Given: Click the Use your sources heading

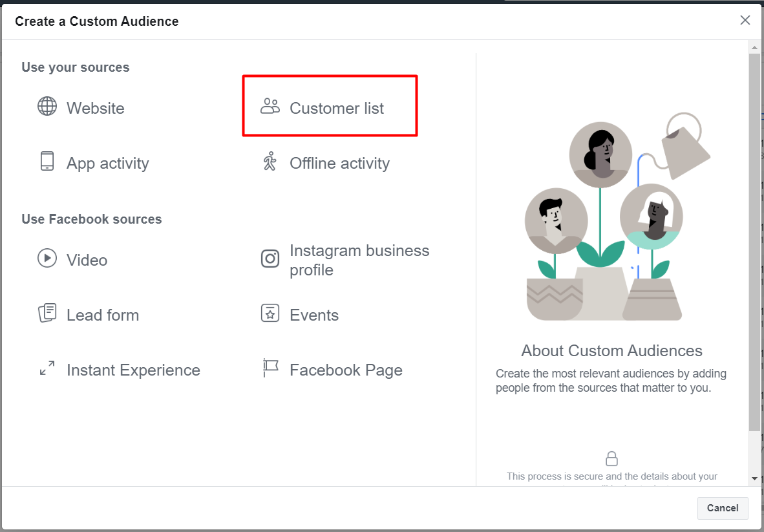Looking at the screenshot, I should pyautogui.click(x=76, y=67).
